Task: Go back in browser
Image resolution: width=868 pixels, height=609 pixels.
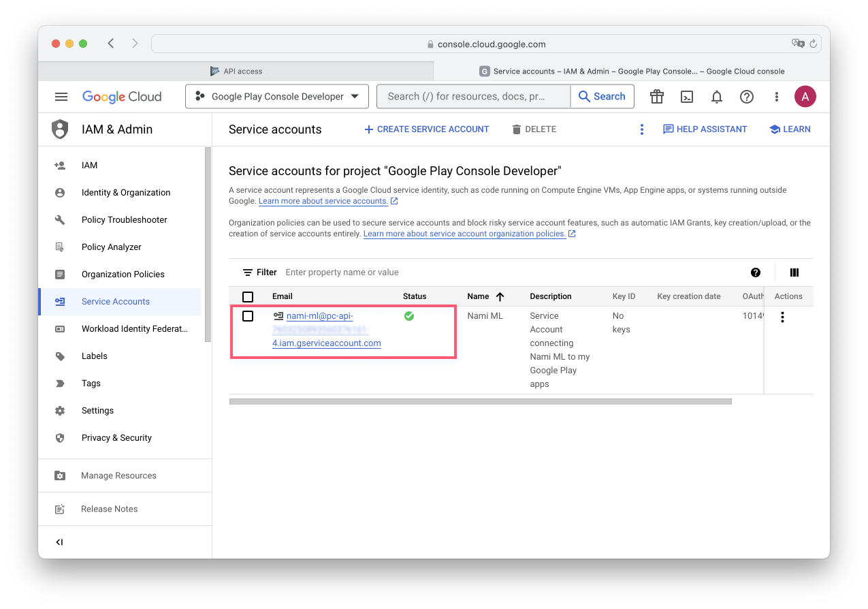Action: click(111, 44)
